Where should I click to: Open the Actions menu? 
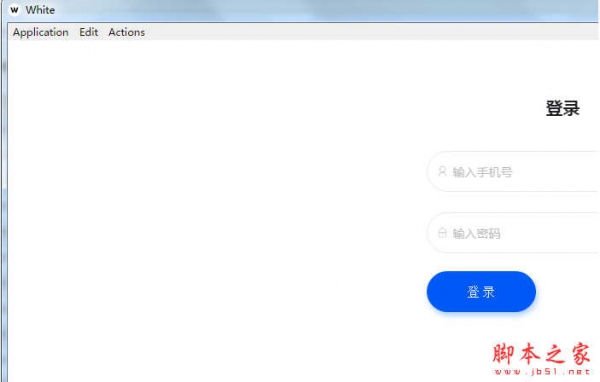(127, 32)
